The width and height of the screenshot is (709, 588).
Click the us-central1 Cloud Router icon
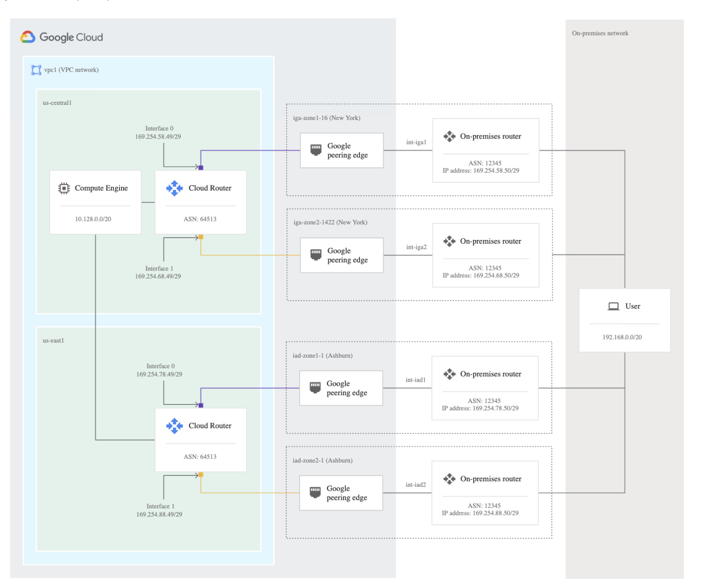174,188
